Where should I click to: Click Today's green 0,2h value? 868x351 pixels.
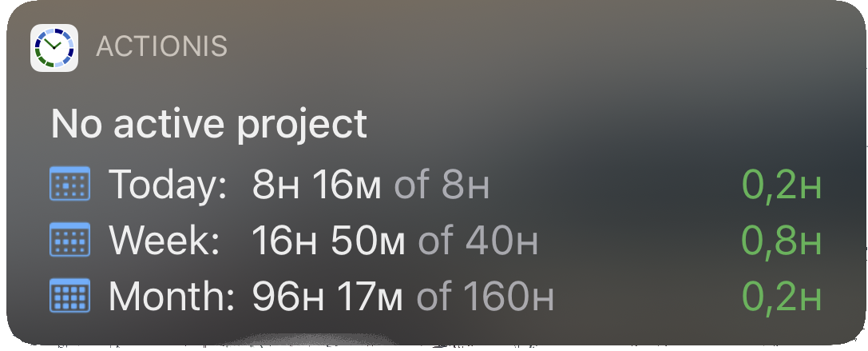point(782,185)
